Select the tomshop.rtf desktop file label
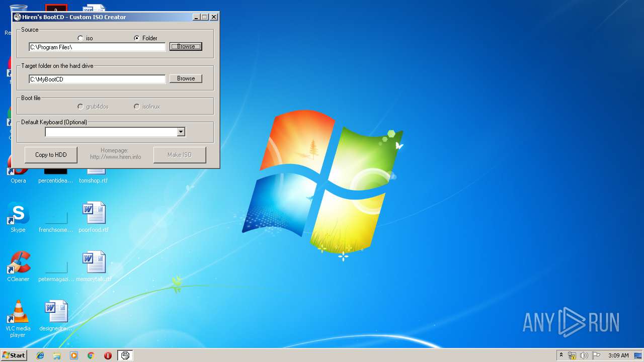Image resolution: width=644 pixels, height=362 pixels. click(94, 180)
